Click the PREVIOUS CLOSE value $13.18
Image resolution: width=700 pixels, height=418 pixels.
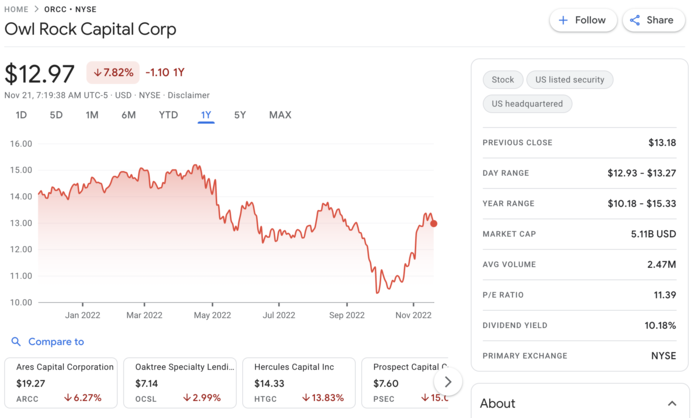[662, 143]
